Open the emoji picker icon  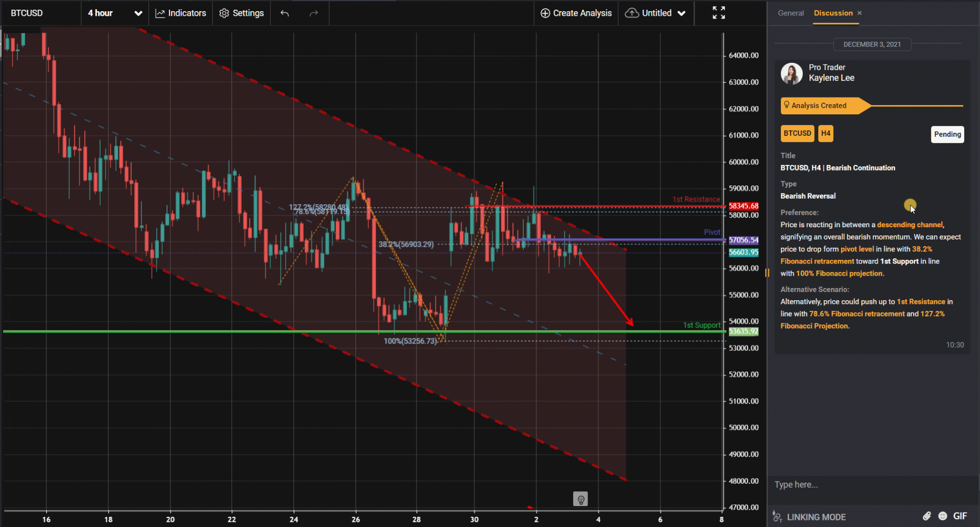coord(943,516)
